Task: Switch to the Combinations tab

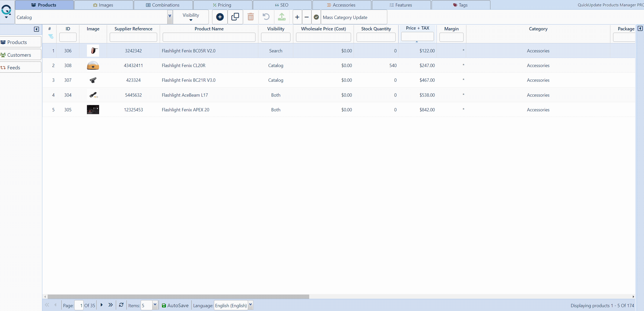Action: click(x=163, y=5)
